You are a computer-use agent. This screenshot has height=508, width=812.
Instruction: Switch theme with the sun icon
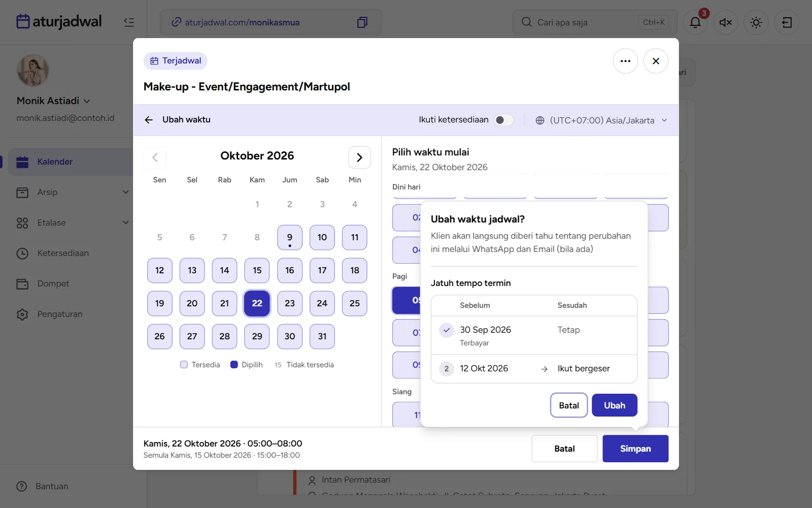(x=756, y=22)
